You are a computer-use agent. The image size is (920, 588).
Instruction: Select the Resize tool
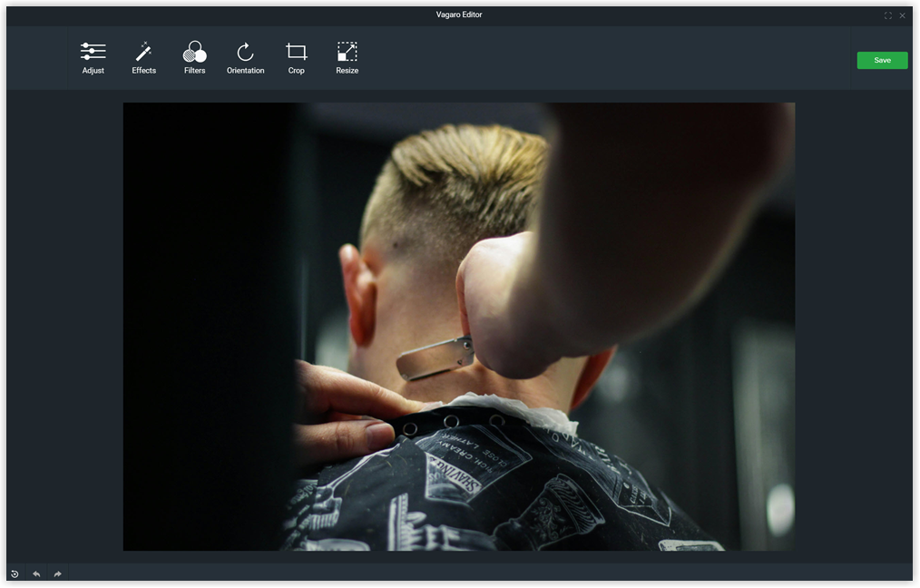pyautogui.click(x=347, y=59)
